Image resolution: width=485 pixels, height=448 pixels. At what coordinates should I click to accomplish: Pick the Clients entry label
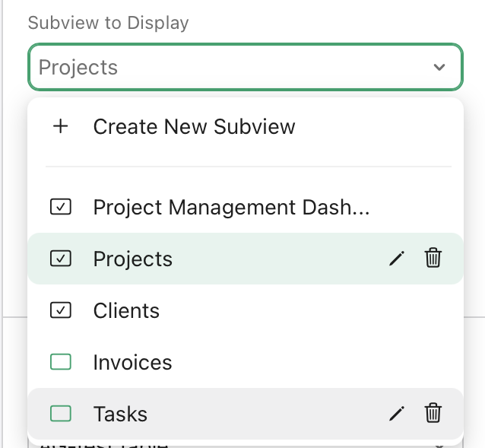126,310
